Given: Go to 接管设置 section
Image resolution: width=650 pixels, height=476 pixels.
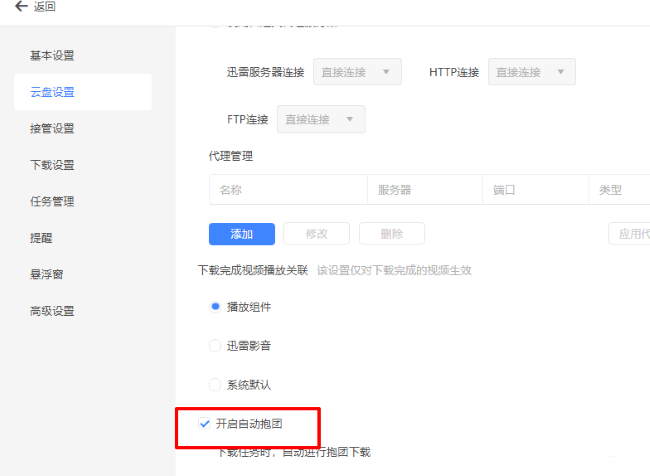Looking at the screenshot, I should click(52, 128).
